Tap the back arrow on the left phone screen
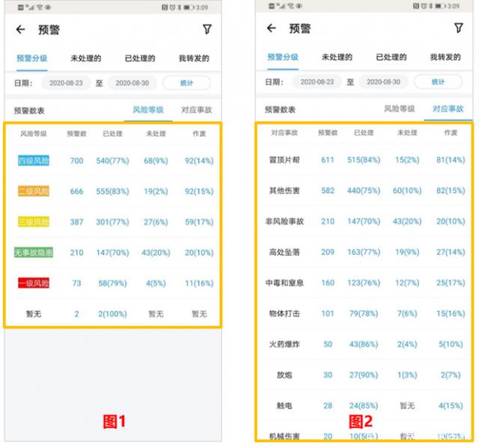This screenshot has height=448, width=479. tap(20, 31)
